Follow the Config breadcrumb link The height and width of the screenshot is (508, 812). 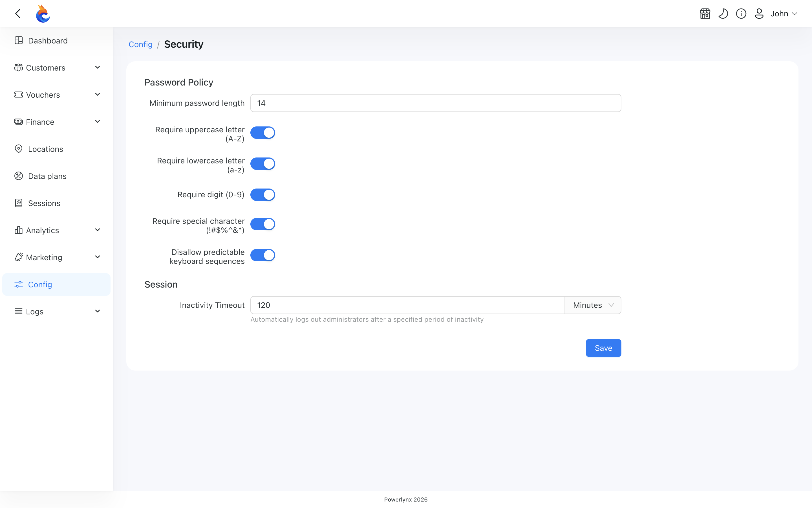click(141, 44)
